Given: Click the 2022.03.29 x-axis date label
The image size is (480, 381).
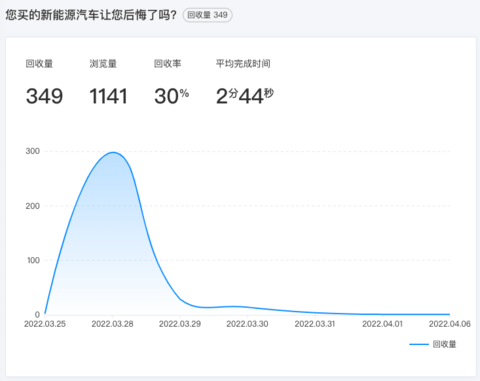Looking at the screenshot, I should pos(180,324).
